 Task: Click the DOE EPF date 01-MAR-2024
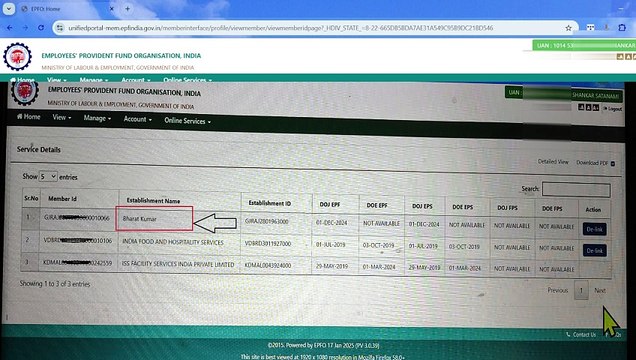[x=379, y=267]
